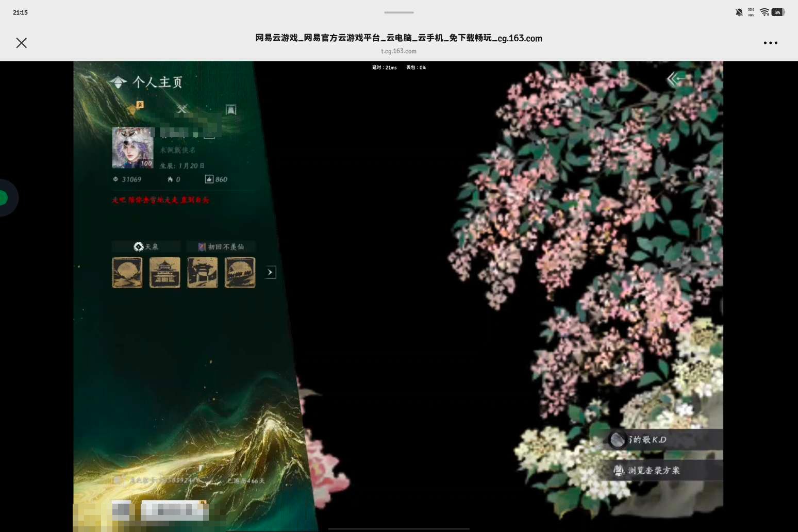Open the gate-shaped tab icon
The width and height of the screenshot is (798, 532).
pyautogui.click(x=231, y=109)
